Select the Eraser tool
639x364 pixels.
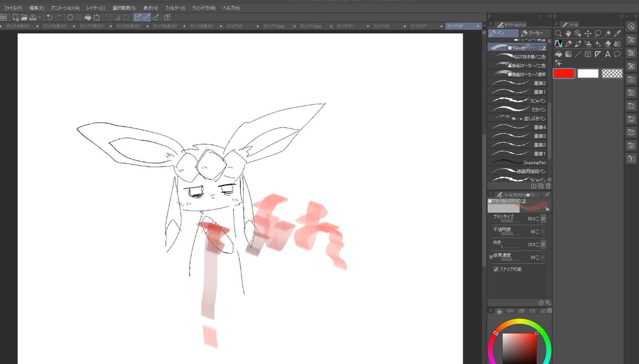(608, 44)
